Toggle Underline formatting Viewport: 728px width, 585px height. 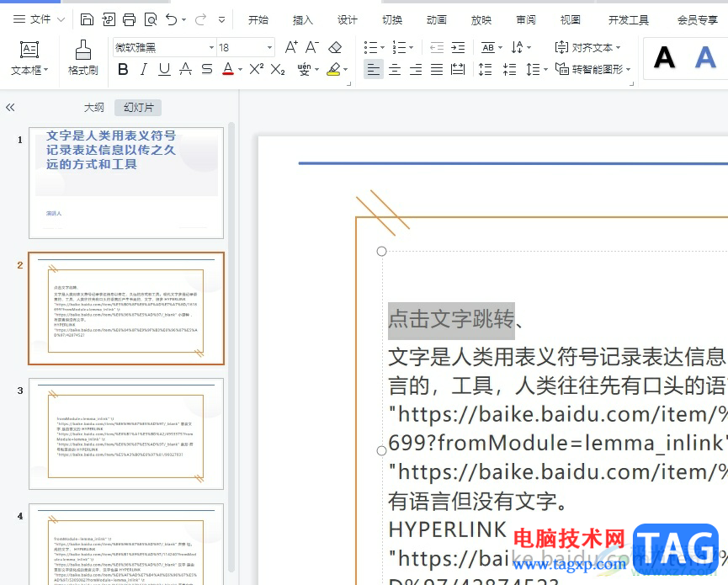(x=164, y=69)
